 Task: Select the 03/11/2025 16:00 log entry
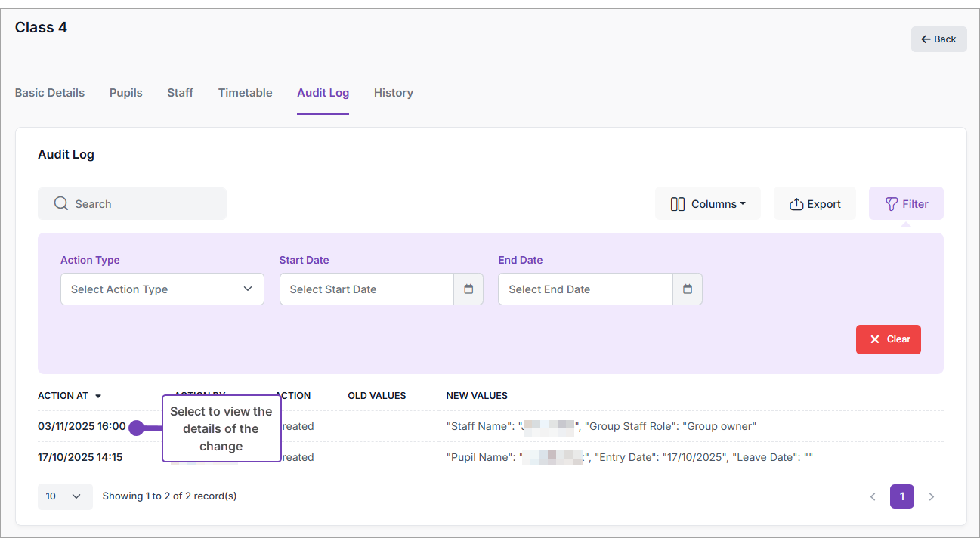[82, 426]
